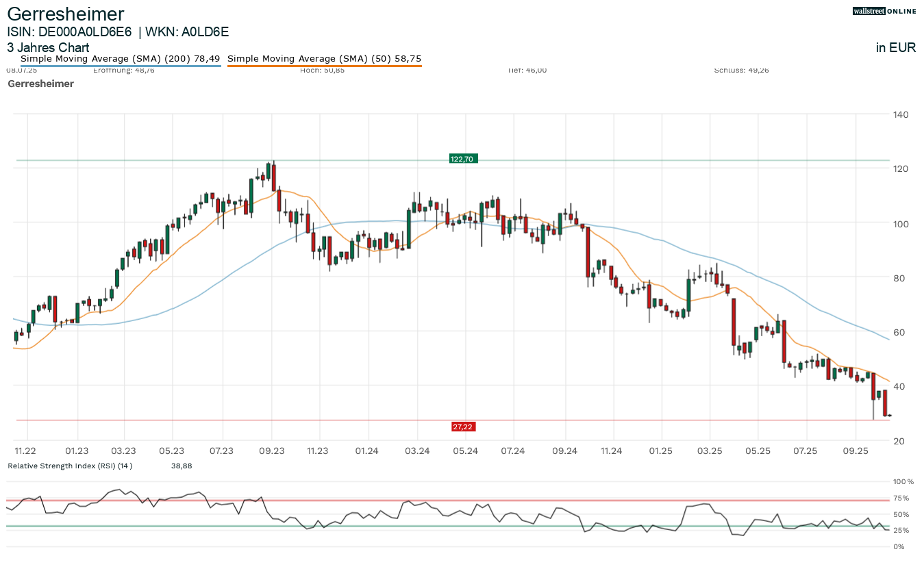Toggle the Relative Strength Index (RSI) label
This screenshot has width=924, height=569.
(70, 466)
